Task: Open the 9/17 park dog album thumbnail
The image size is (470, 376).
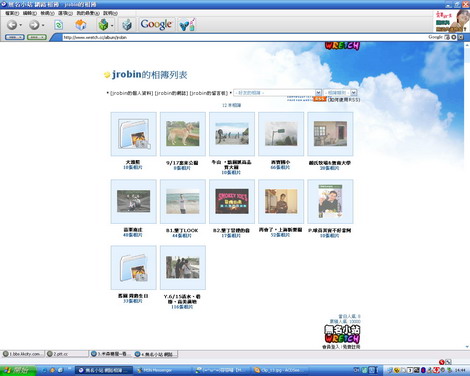Action: click(183, 134)
